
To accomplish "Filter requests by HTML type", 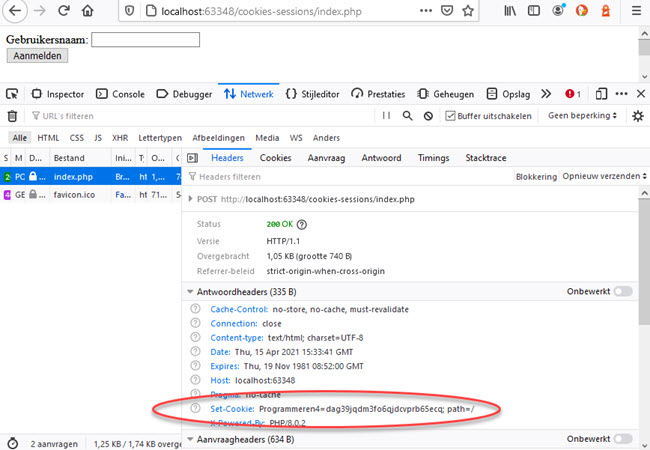I will click(48, 138).
